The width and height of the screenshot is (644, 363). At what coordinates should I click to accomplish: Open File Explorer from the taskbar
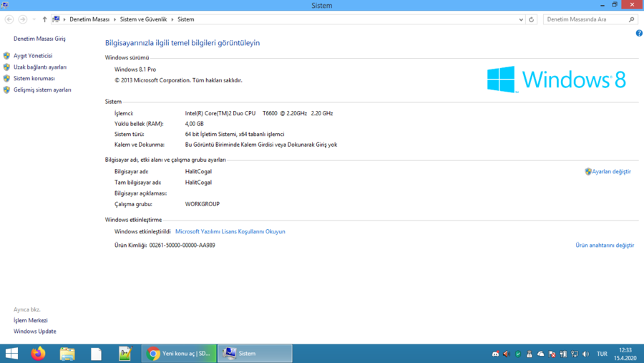click(x=67, y=354)
